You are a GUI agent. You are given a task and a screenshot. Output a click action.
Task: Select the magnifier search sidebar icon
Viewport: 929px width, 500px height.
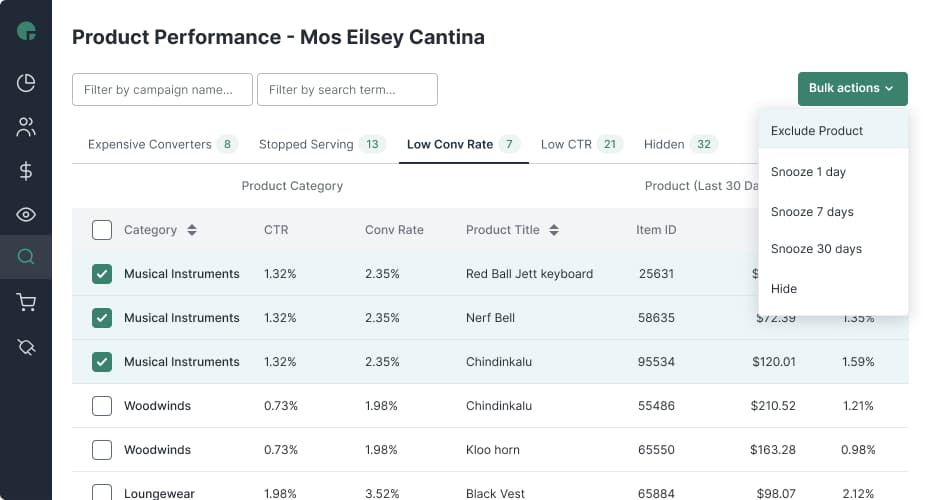pos(26,257)
